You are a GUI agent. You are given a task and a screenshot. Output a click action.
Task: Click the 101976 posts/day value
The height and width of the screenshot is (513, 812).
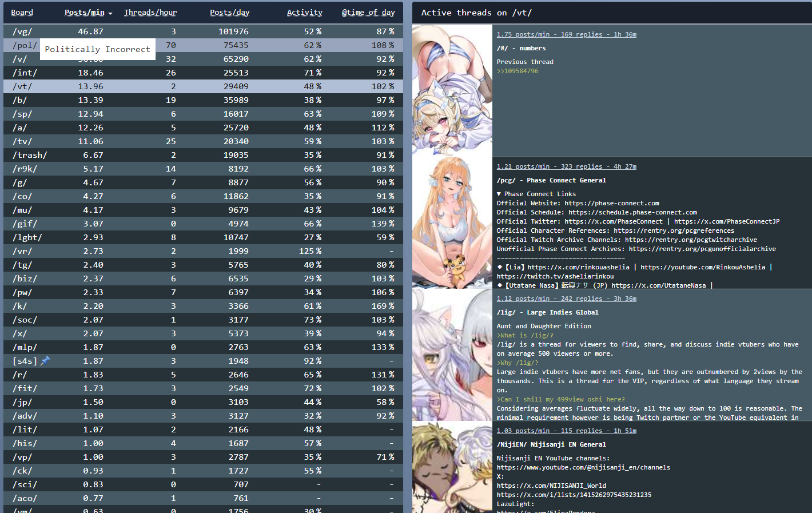coord(233,31)
